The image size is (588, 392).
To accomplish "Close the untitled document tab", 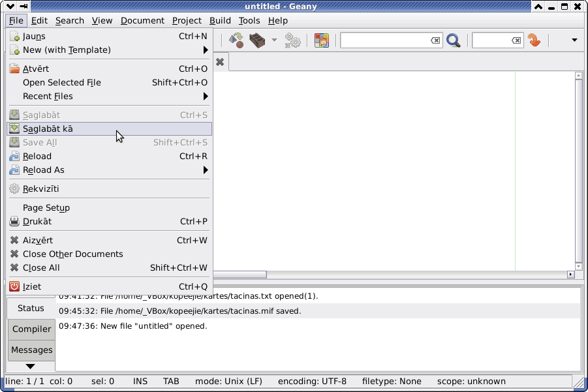I will click(220, 62).
